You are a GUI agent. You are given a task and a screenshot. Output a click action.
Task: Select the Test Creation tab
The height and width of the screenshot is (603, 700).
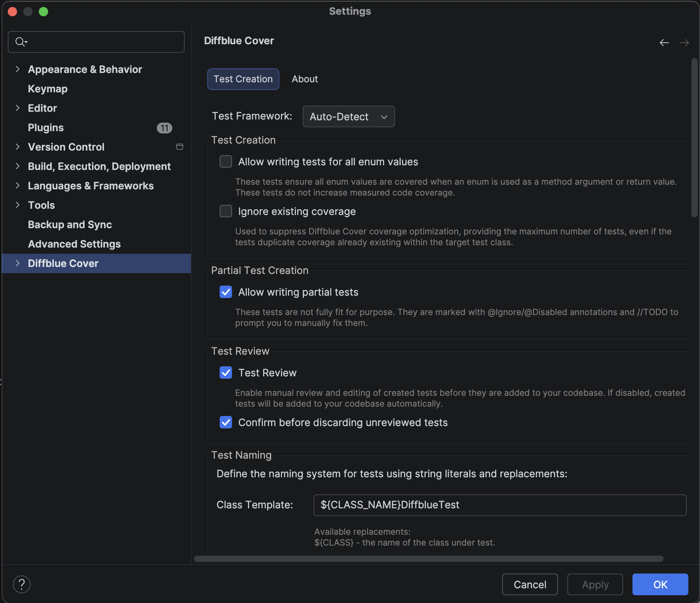243,79
